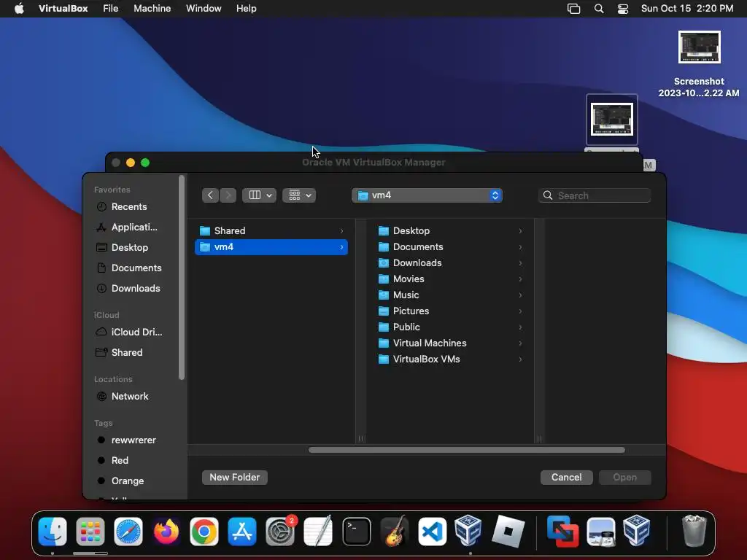Launch Safari from the dock
Image resolution: width=747 pixels, height=560 pixels.
128,532
